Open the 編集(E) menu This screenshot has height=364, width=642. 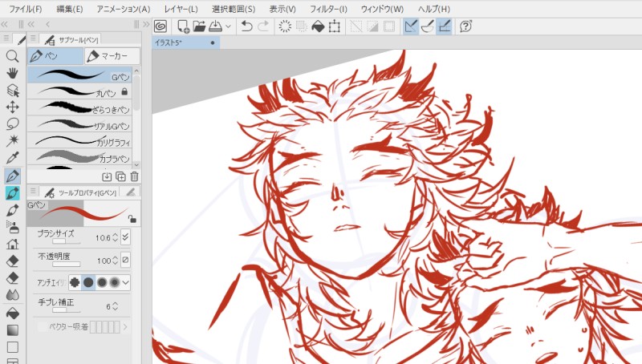coord(70,9)
